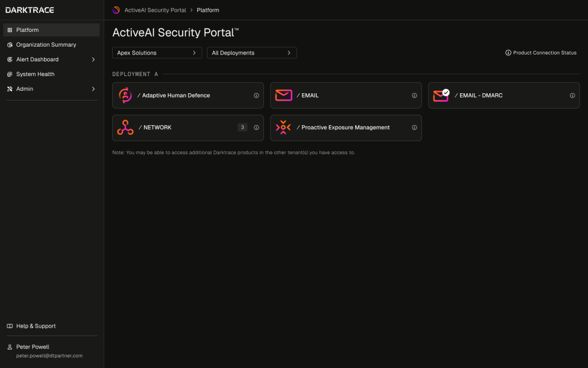Click the System Health icon in sidebar
This screenshot has height=368, width=588.
pyautogui.click(x=9, y=74)
